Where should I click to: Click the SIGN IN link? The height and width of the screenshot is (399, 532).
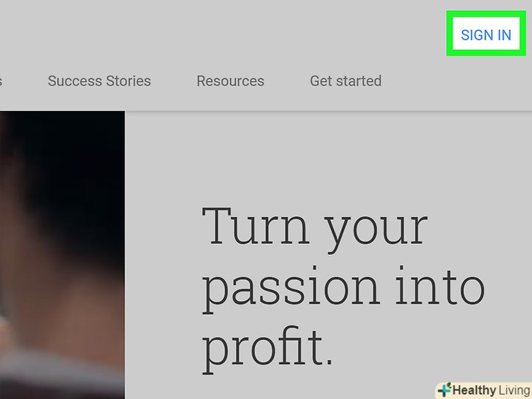click(486, 35)
